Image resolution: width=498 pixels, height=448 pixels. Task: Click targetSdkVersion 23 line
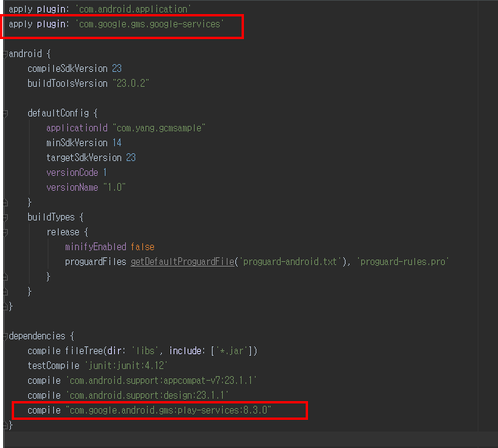91,158
